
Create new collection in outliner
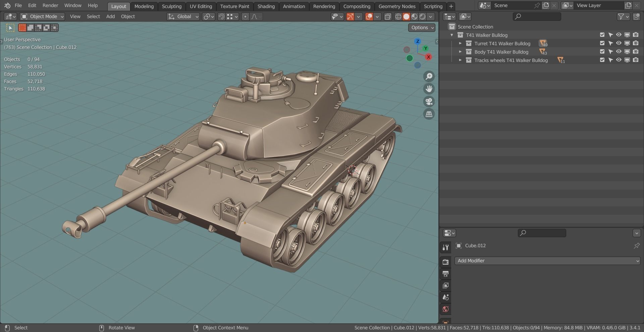coord(636,16)
